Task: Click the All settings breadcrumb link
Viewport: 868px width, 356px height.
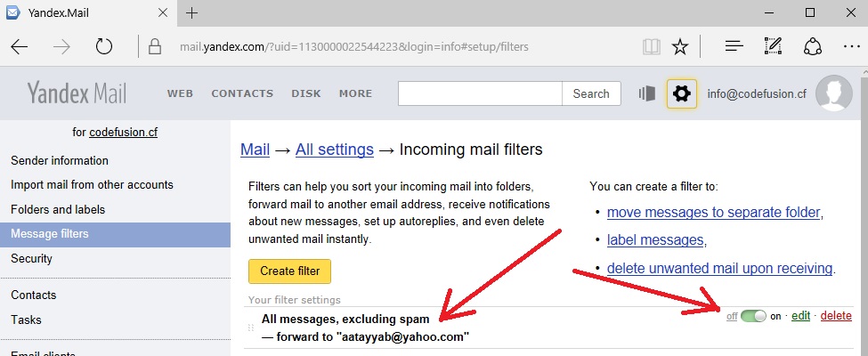Action: click(x=335, y=150)
